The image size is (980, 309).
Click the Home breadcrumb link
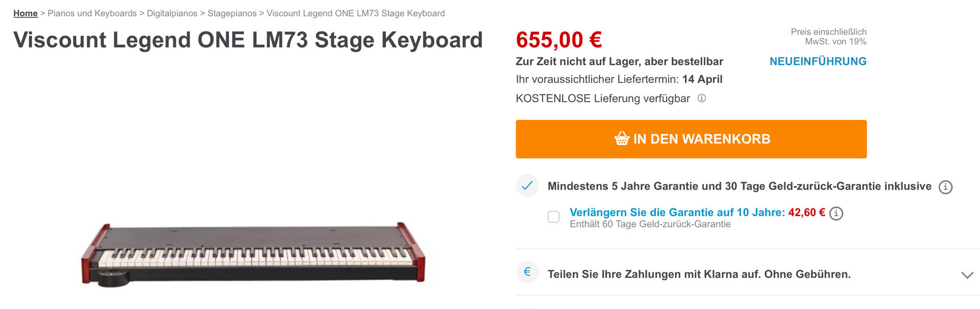click(x=26, y=13)
